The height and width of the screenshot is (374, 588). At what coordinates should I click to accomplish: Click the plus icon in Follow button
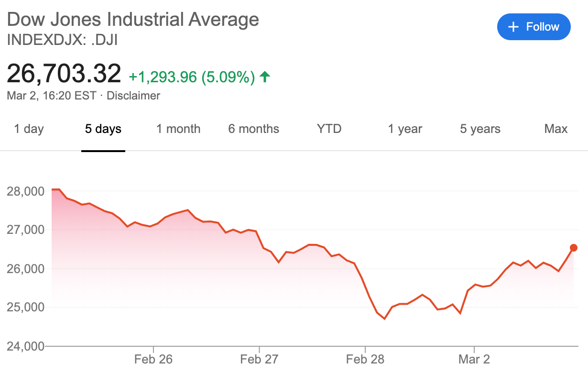coord(513,27)
